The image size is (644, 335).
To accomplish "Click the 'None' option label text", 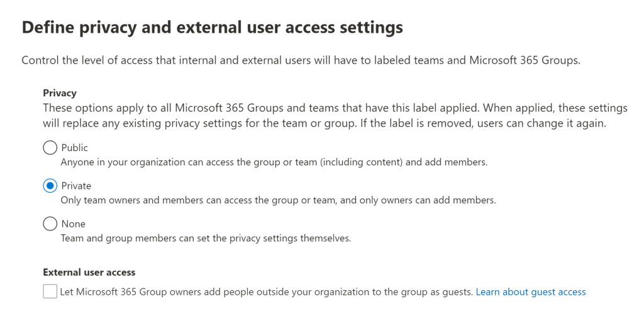I will (73, 224).
